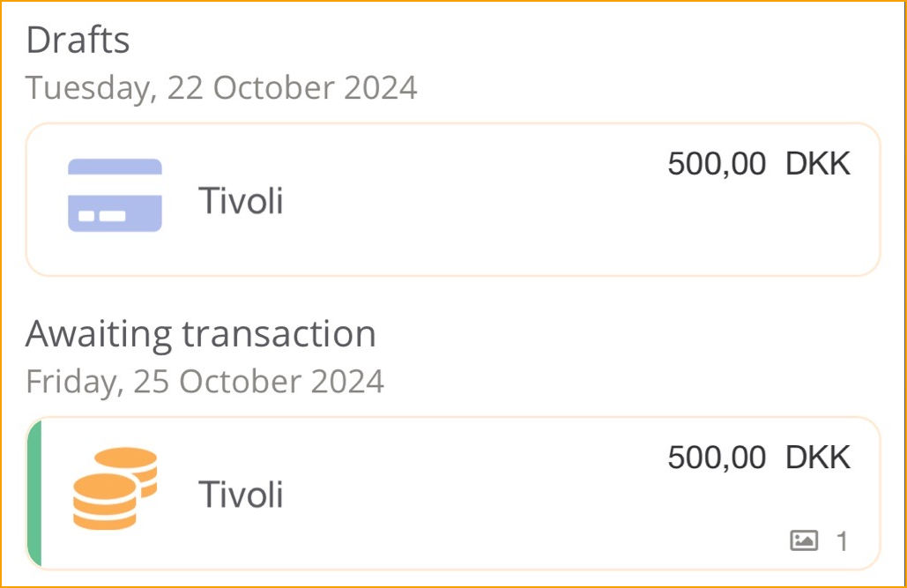
Task: Click the DKK currency label on the awaiting expense
Action: (x=818, y=458)
